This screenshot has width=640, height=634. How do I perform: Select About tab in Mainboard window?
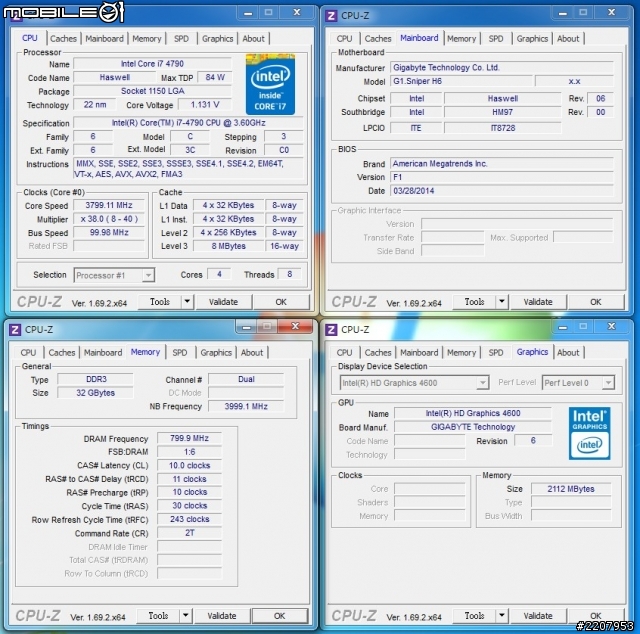(568, 39)
